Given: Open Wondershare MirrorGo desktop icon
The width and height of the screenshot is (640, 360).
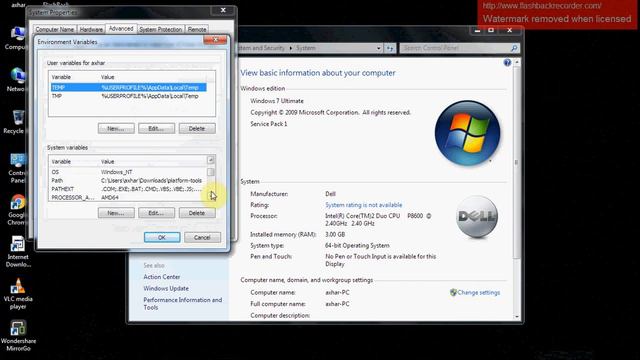Looking at the screenshot, I should point(18,336).
